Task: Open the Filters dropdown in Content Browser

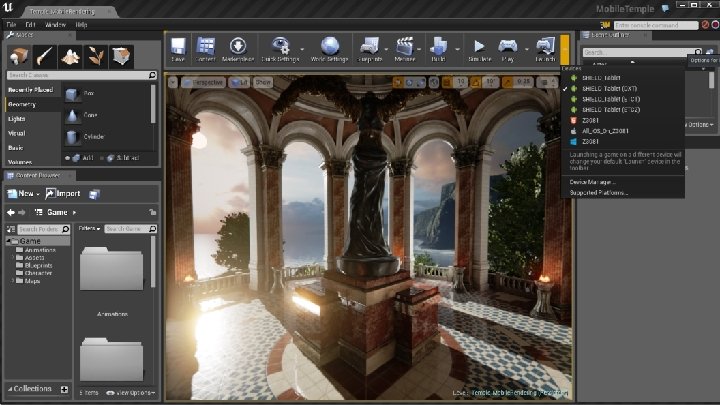Action: pyautogui.click(x=89, y=228)
